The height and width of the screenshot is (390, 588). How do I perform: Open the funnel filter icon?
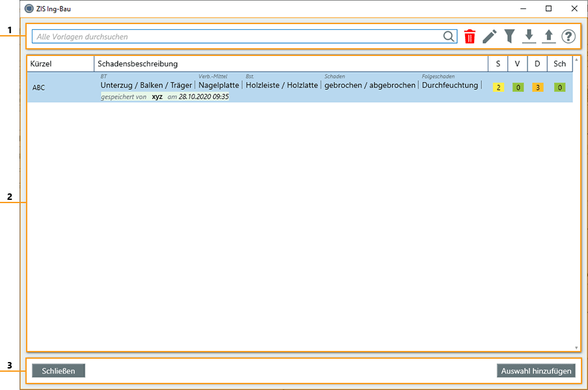click(509, 36)
